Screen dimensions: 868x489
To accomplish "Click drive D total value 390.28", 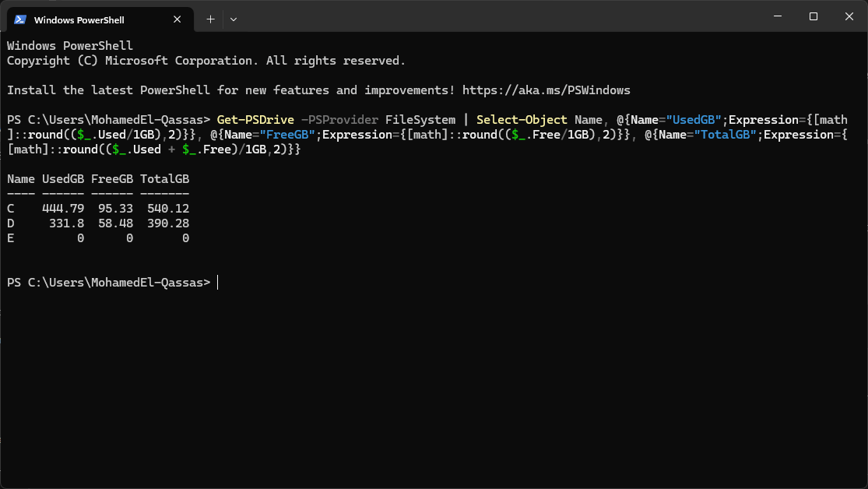I will (x=168, y=223).
